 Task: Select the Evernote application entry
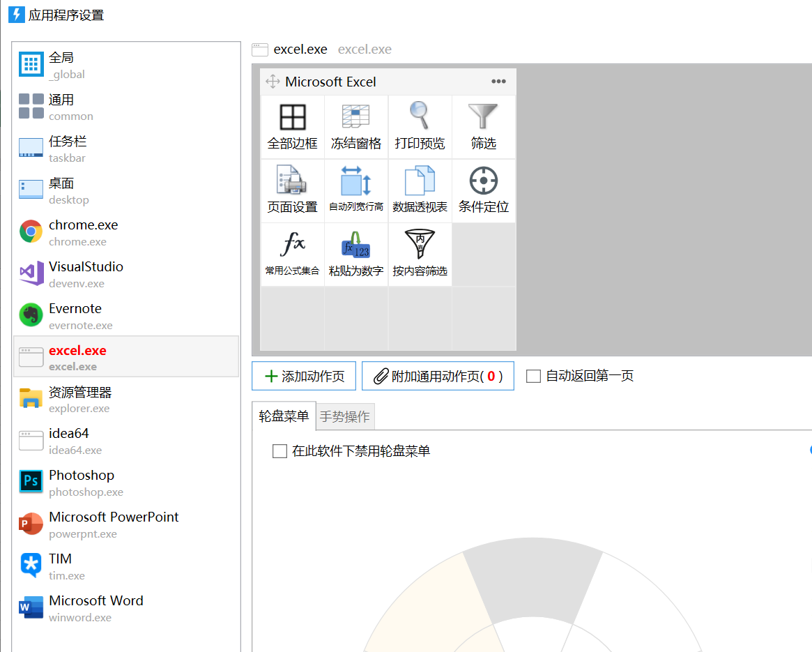point(126,316)
